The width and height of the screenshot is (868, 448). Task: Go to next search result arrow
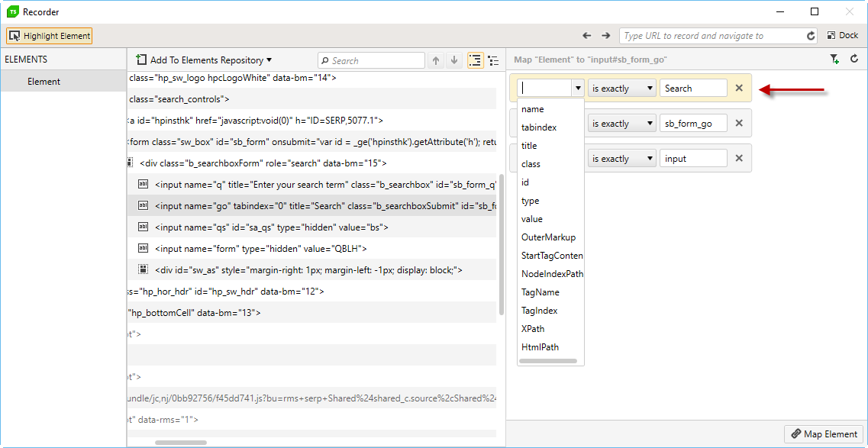click(454, 61)
